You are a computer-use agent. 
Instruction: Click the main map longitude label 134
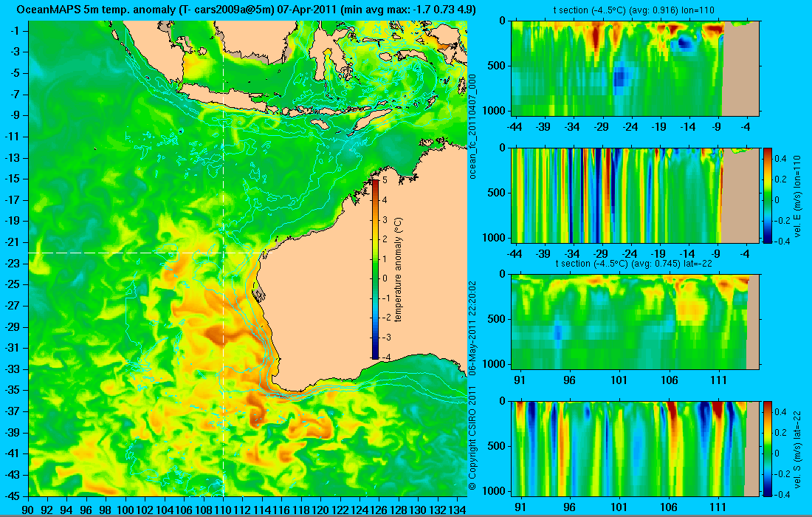tap(457, 510)
